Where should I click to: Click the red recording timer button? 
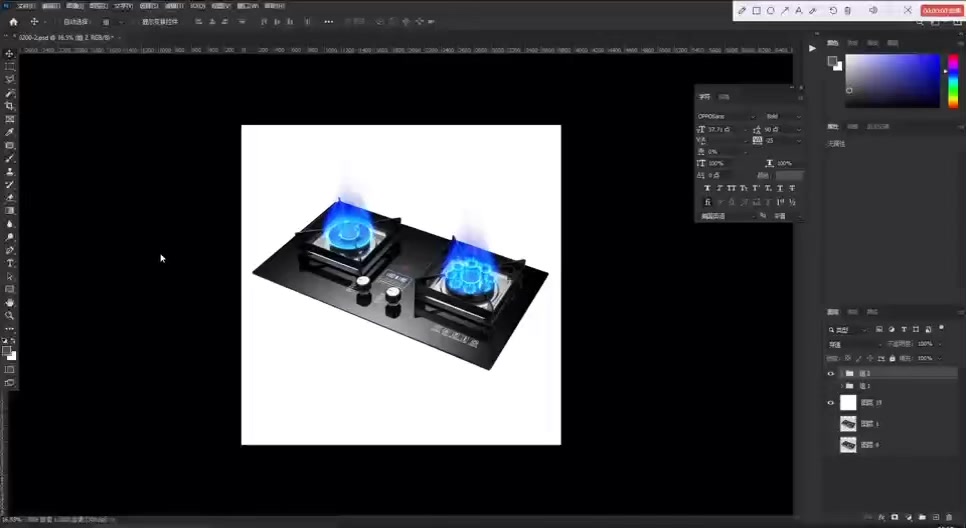[941, 10]
